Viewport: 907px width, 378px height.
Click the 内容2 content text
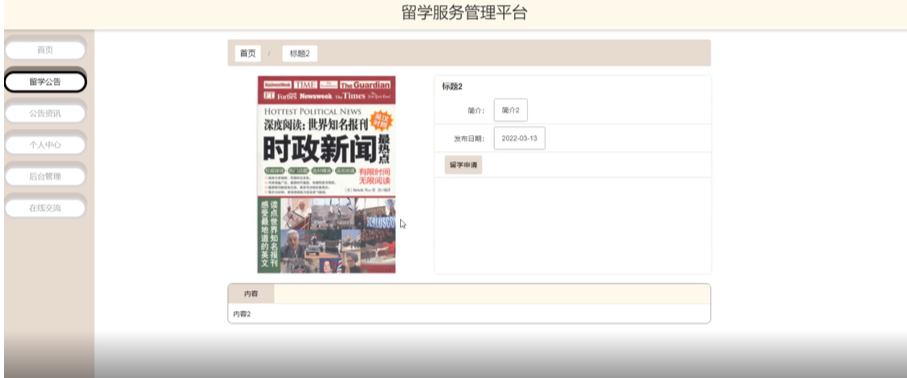(242, 314)
